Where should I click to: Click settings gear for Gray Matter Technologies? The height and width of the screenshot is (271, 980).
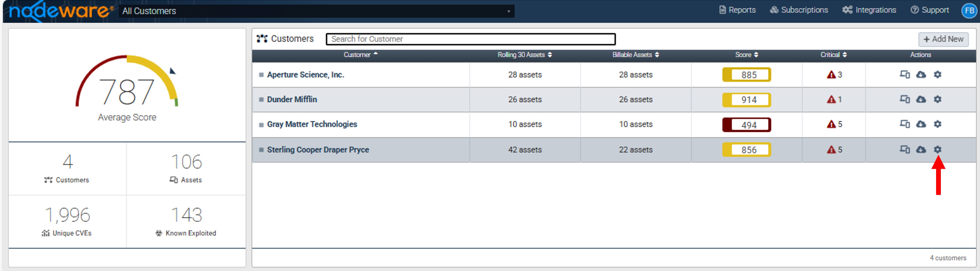click(937, 124)
